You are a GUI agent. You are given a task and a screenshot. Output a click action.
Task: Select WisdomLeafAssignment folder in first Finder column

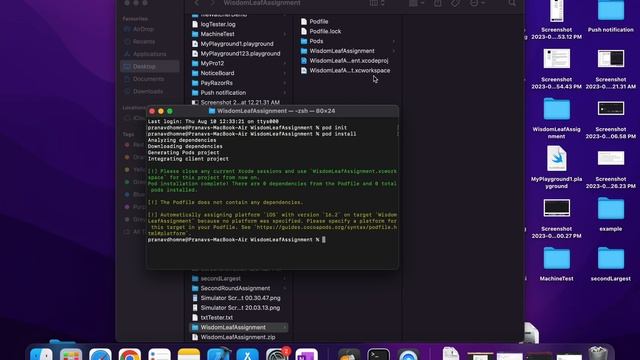[x=239, y=327]
